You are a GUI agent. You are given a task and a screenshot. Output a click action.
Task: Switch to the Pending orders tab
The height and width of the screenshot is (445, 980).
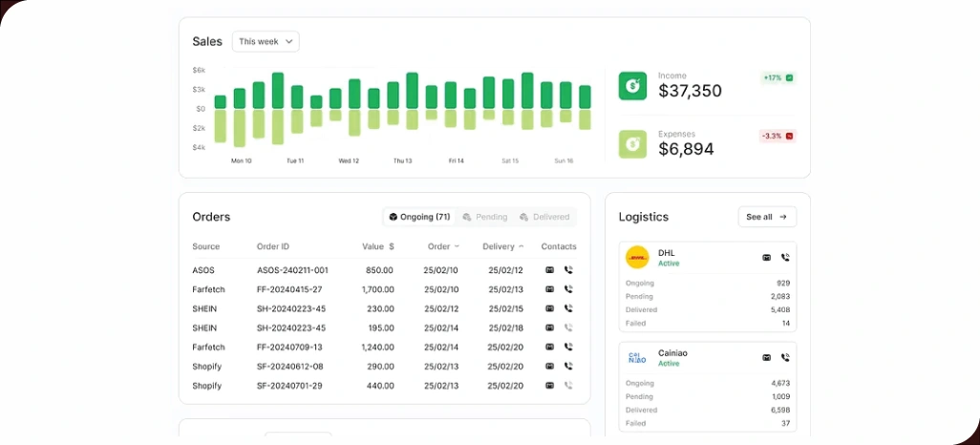(484, 217)
